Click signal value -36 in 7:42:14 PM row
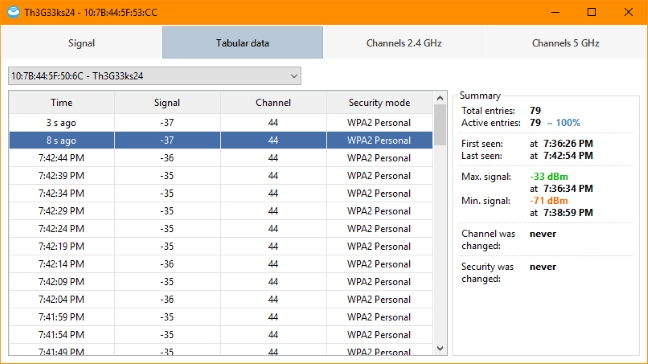 [x=167, y=264]
